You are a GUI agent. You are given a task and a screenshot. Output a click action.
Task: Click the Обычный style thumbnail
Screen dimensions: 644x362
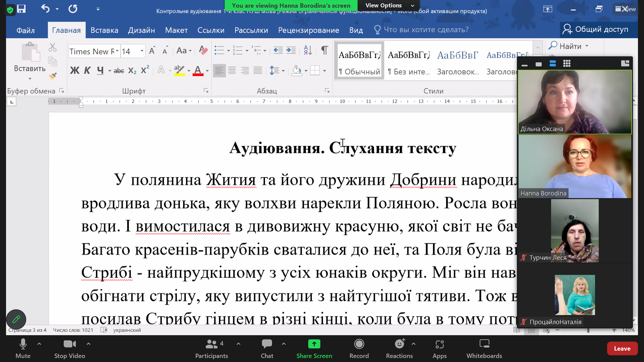pyautogui.click(x=359, y=60)
